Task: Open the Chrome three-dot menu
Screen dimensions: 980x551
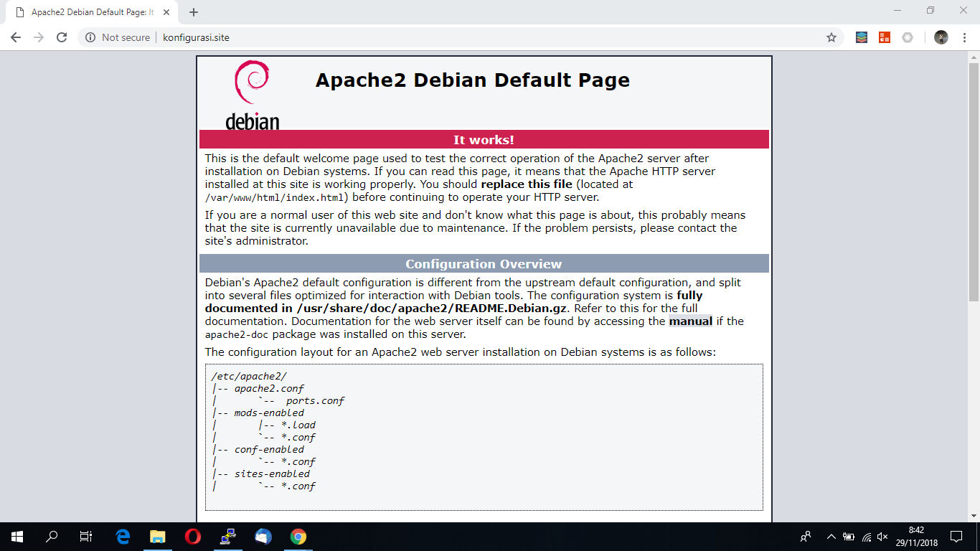Action: pos(964,37)
